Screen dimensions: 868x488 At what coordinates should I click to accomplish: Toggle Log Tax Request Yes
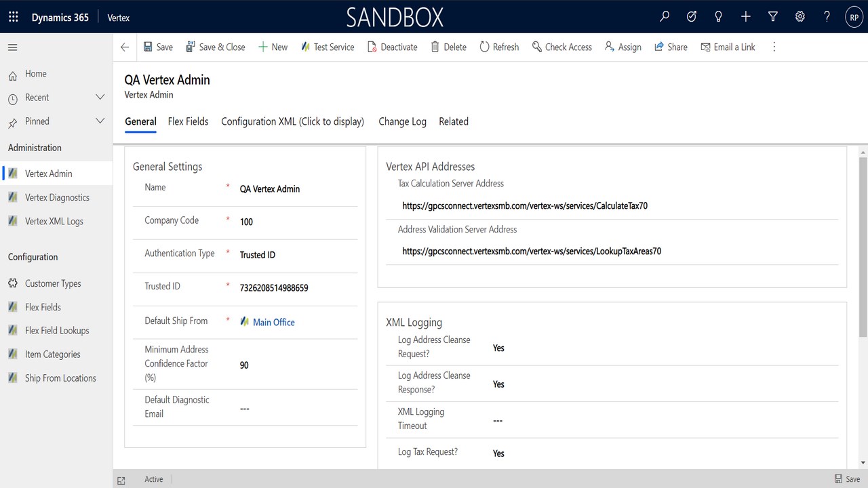tap(498, 453)
